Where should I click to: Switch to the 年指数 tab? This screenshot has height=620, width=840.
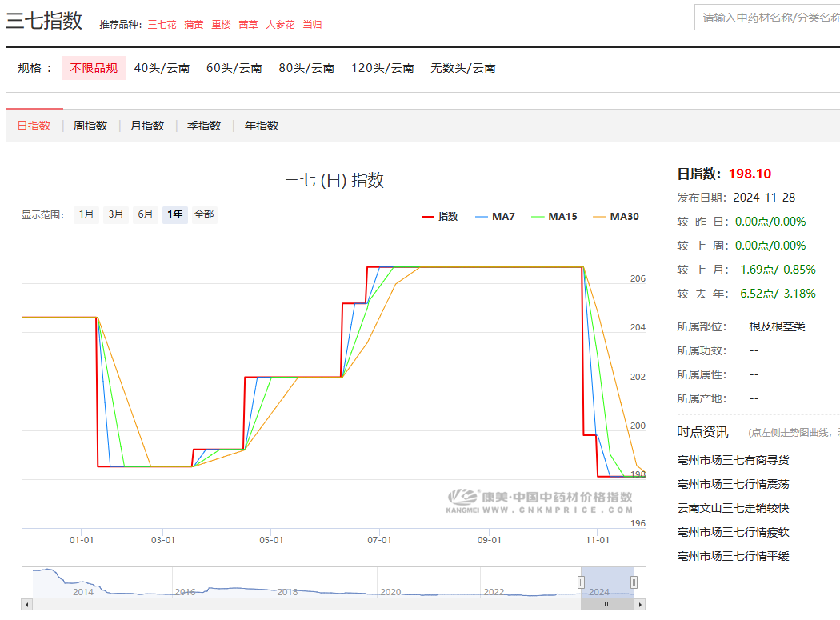tap(262, 126)
